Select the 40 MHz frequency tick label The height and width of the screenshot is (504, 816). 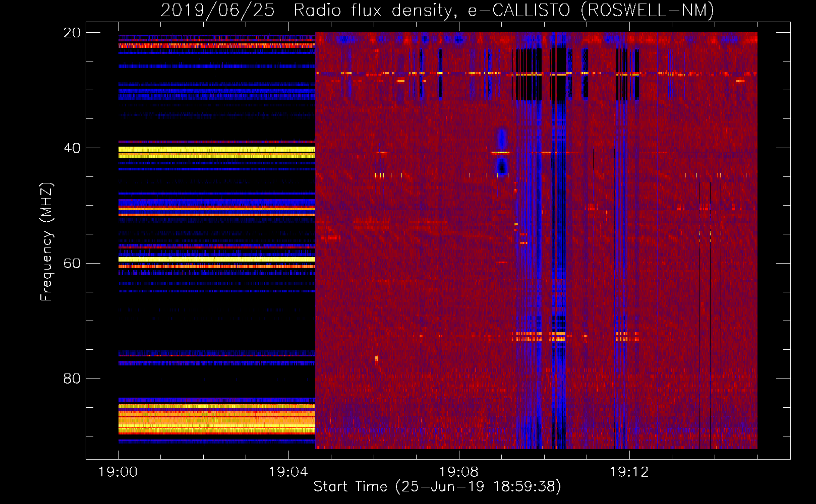pyautogui.click(x=72, y=148)
